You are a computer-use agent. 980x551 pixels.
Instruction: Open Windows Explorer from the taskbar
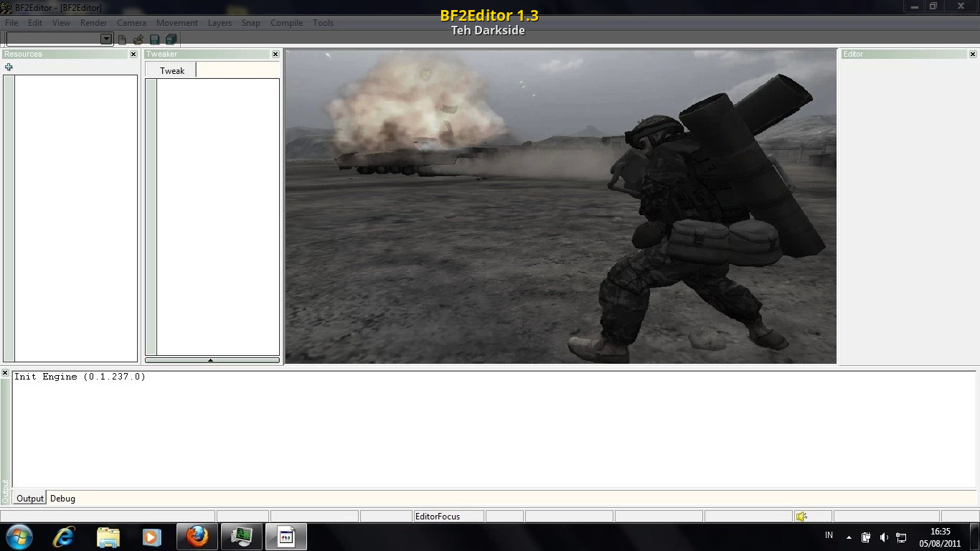[x=108, y=537]
